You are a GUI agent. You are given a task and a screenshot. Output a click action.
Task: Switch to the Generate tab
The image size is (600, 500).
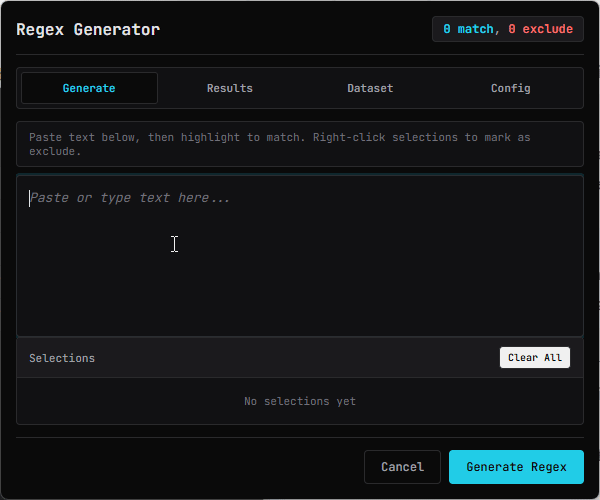click(x=89, y=88)
